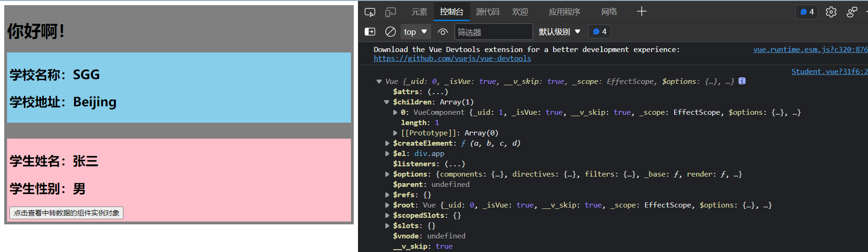Expand the $options object entry

click(387, 174)
